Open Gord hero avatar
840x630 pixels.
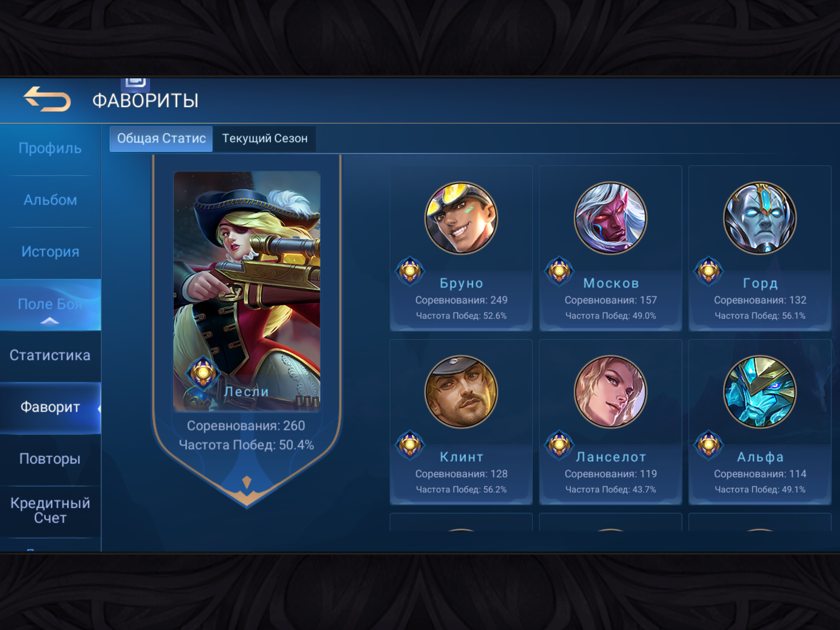pyautogui.click(x=760, y=218)
